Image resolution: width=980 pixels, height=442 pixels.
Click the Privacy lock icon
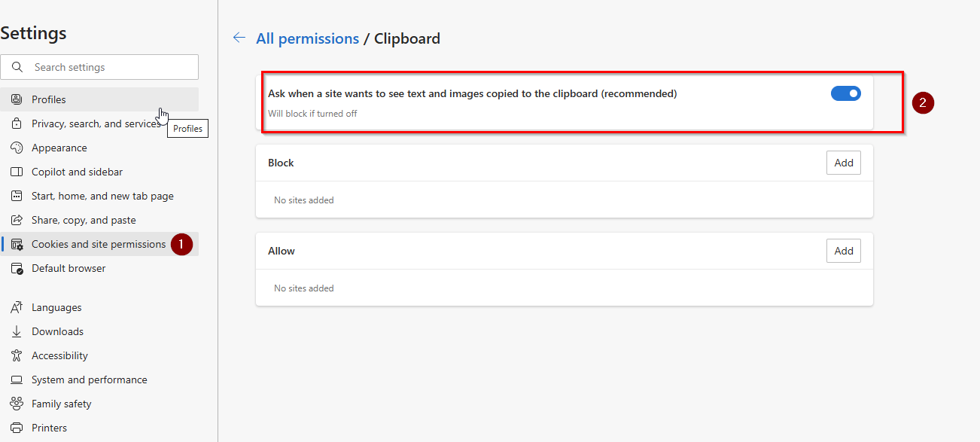[x=17, y=123]
